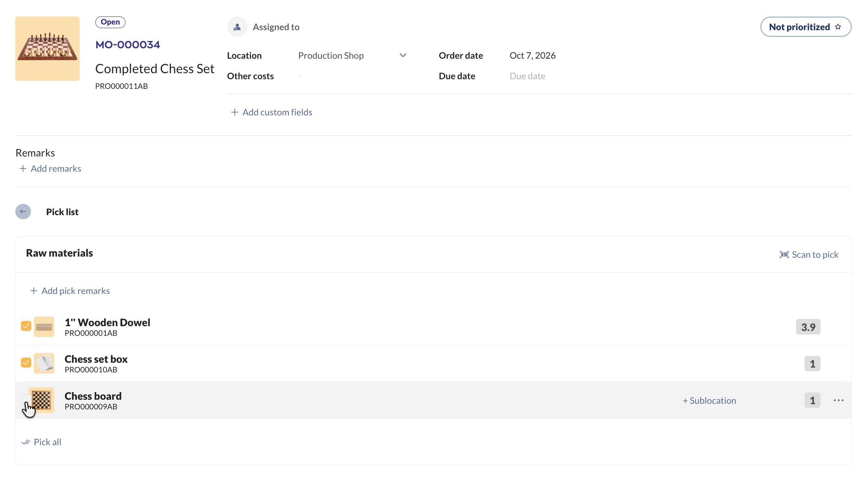Click the quantity 1 for Chess board

(812, 400)
